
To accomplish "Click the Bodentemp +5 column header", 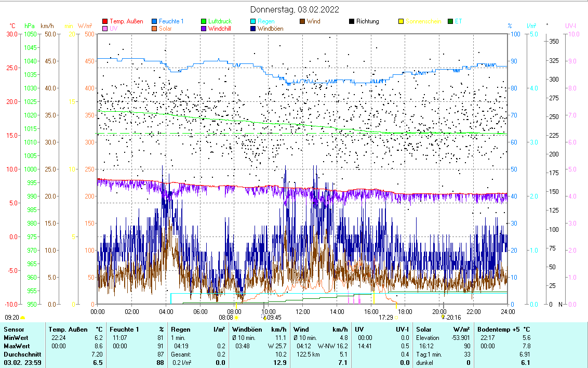I will click(499, 329).
